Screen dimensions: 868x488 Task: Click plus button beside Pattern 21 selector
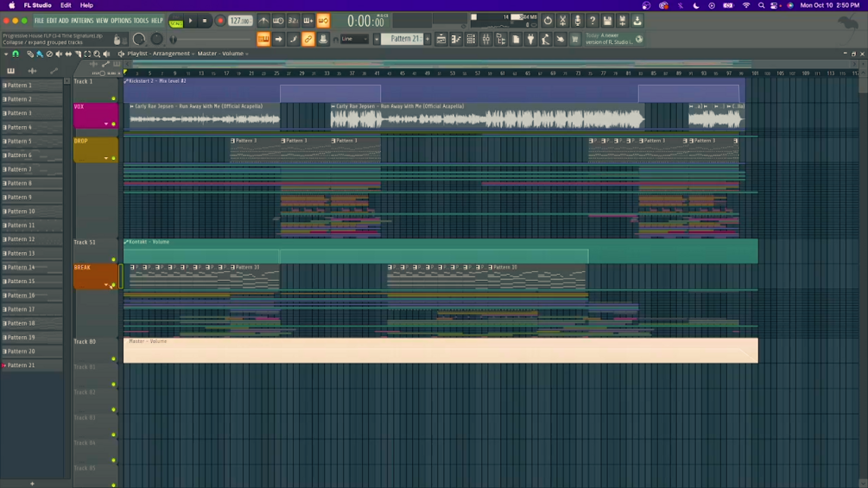pos(428,39)
